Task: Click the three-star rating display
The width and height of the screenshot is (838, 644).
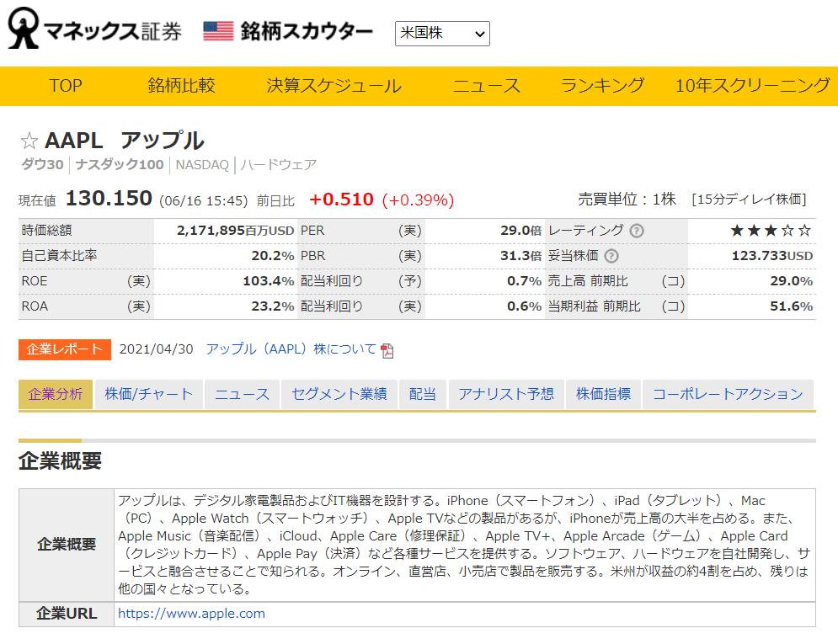Action: [771, 231]
